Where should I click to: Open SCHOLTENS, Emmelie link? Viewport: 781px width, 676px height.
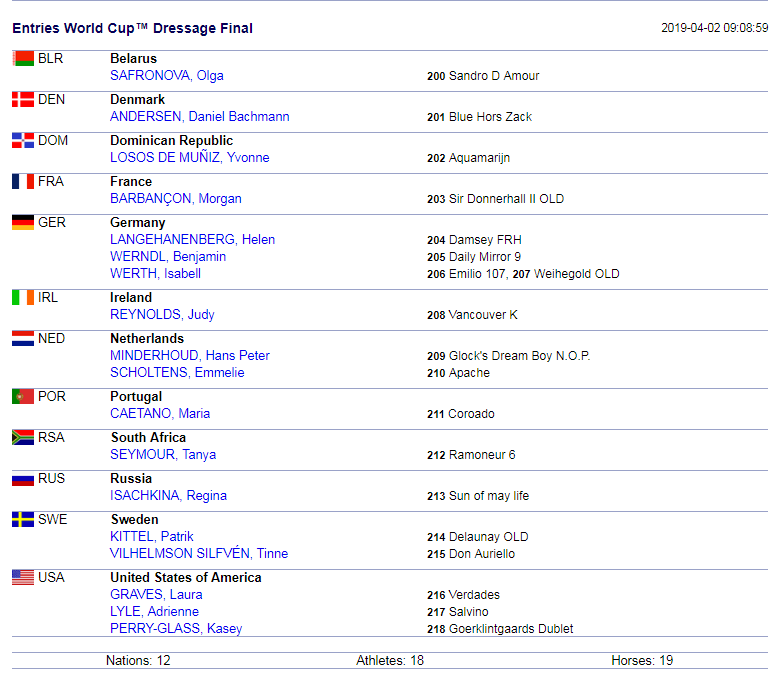pos(177,373)
